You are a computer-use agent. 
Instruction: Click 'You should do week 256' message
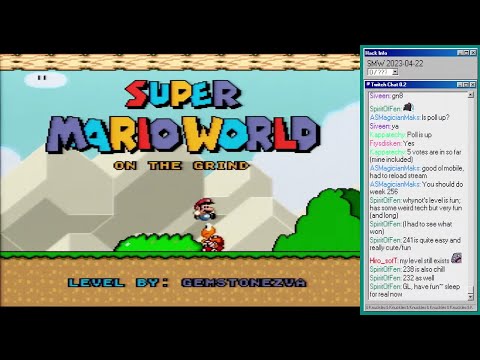[416, 188]
